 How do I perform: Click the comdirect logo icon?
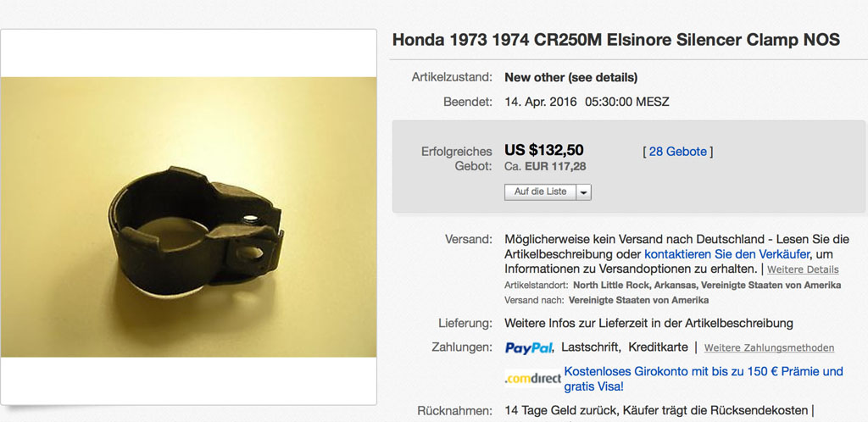[x=532, y=378]
